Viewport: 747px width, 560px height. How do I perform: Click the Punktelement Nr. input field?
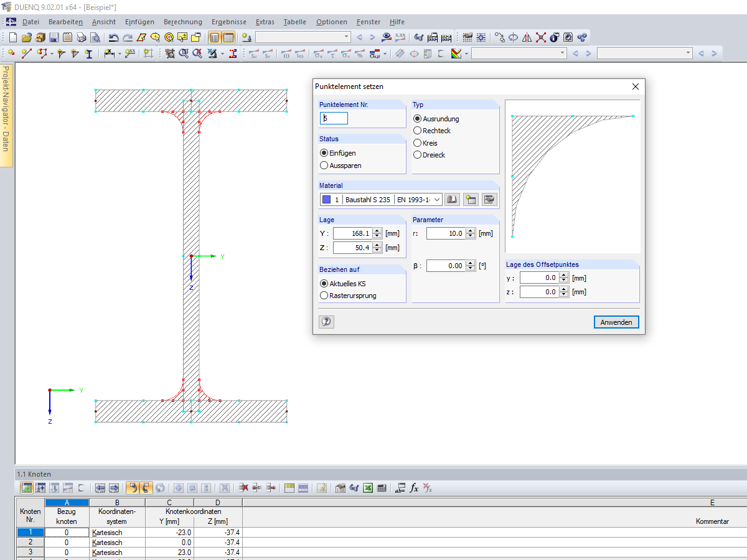coord(334,118)
